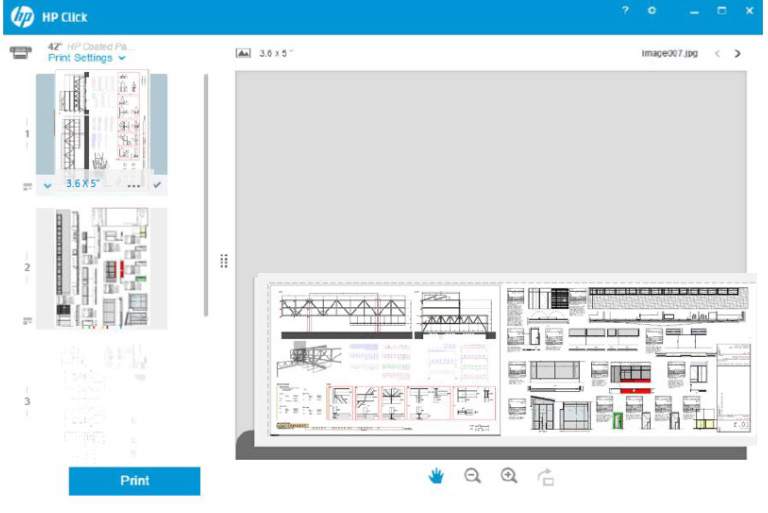Click the panel divider grip handle
The height and width of the screenshot is (513, 768).
click(224, 261)
